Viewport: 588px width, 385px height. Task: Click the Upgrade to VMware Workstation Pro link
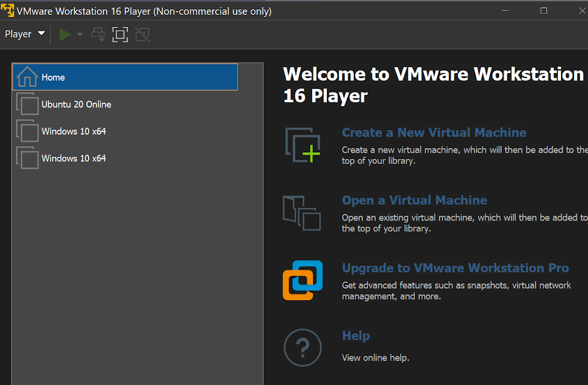coord(456,268)
